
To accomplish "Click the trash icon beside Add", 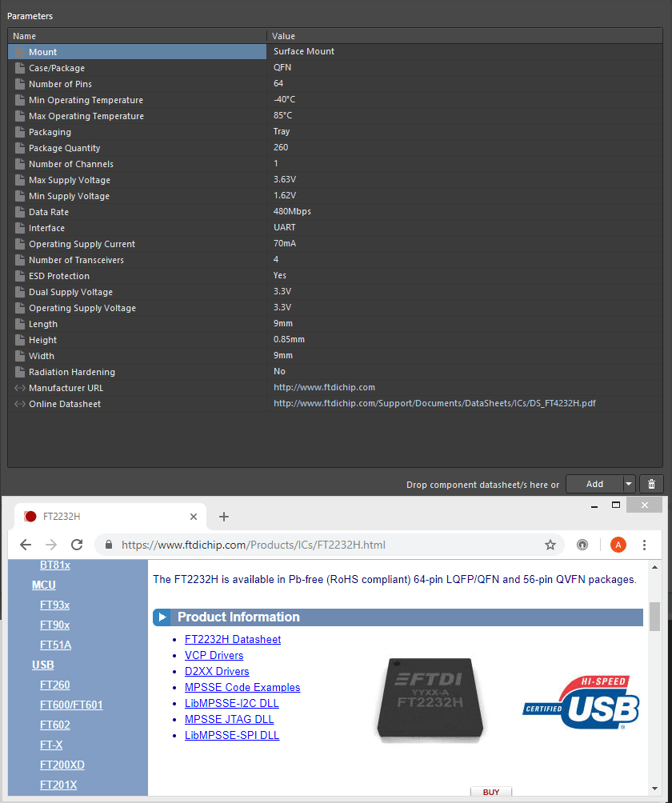I will pyautogui.click(x=651, y=484).
